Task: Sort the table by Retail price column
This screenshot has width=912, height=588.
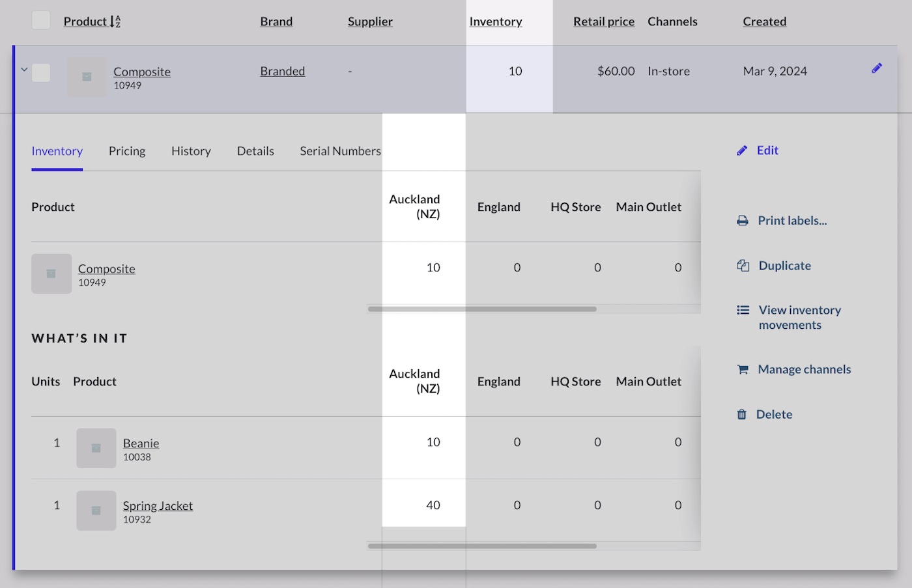Action: point(603,21)
